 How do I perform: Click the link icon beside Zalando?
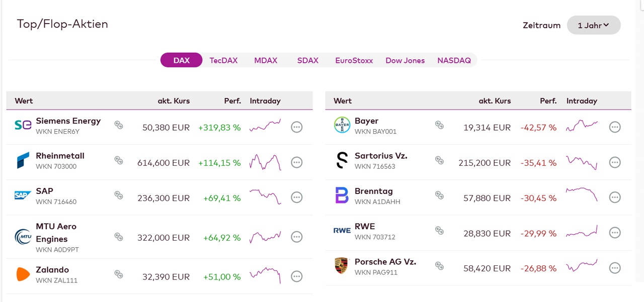click(x=119, y=274)
